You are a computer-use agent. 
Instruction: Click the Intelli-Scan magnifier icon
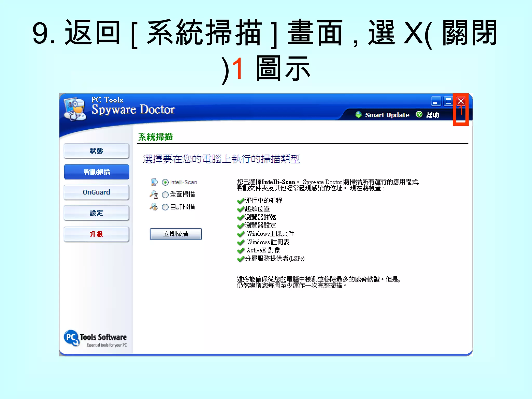154,182
